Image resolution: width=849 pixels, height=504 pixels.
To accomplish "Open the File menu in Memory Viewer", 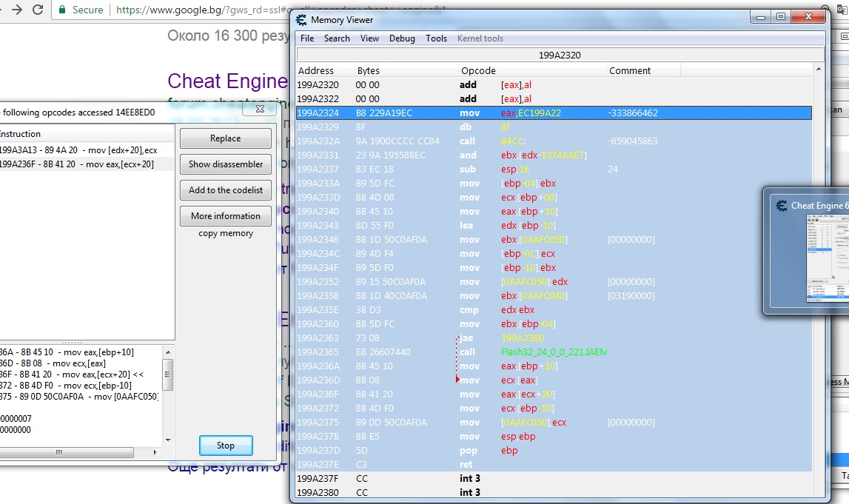I will pos(307,38).
